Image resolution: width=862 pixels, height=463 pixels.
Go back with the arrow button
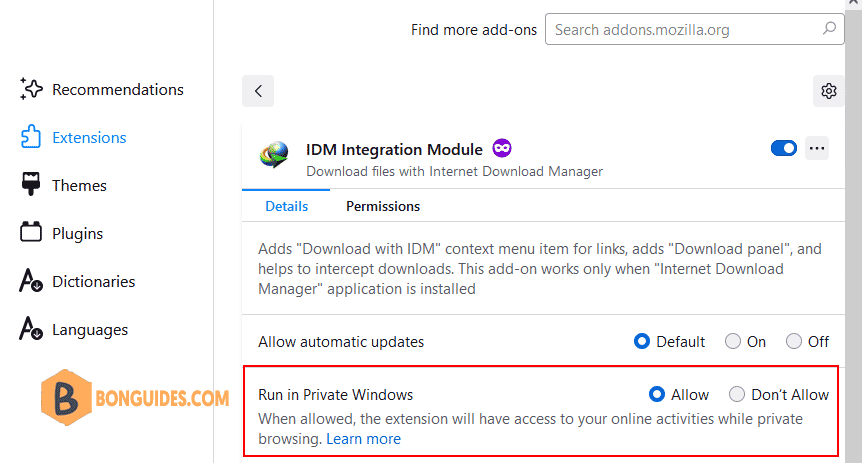pyautogui.click(x=258, y=91)
